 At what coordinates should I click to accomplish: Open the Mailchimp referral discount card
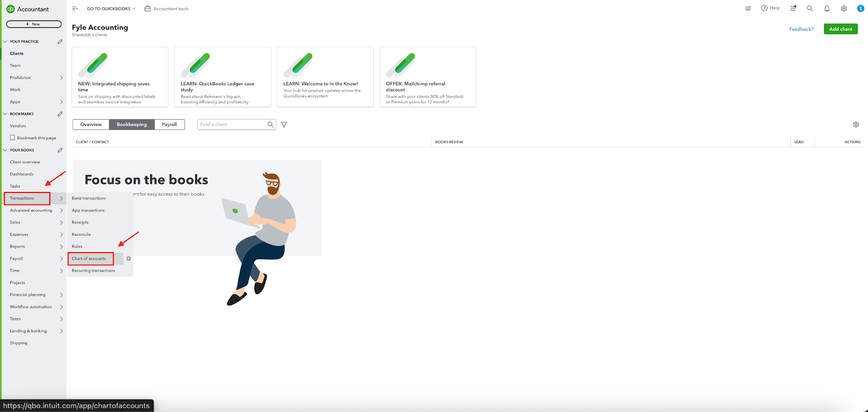coord(428,77)
